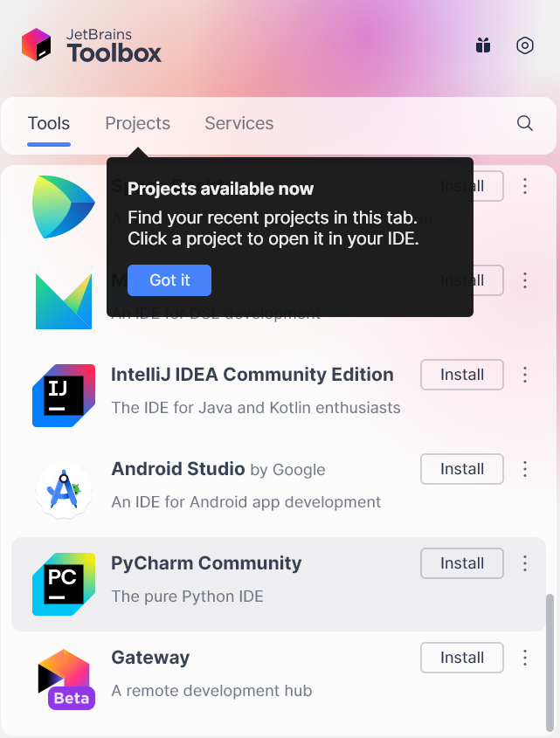
Task: Dismiss tooltip with Got it button
Action: (x=169, y=280)
